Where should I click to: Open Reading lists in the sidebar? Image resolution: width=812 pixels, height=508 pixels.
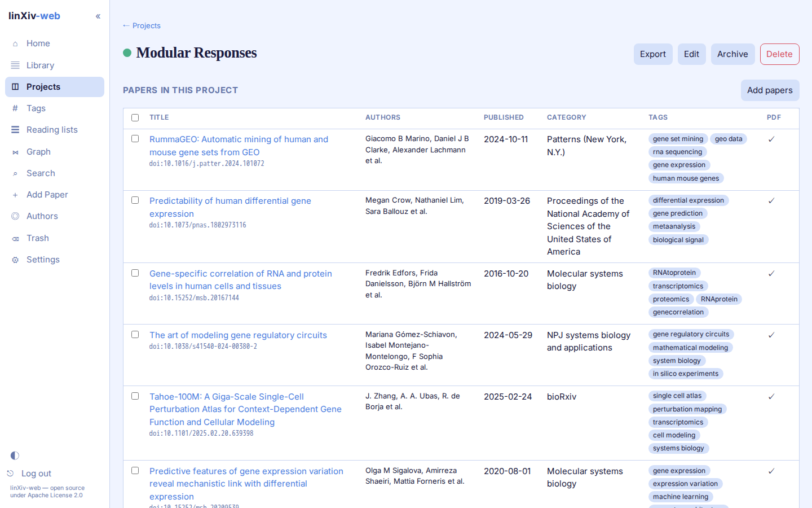tap(55, 130)
